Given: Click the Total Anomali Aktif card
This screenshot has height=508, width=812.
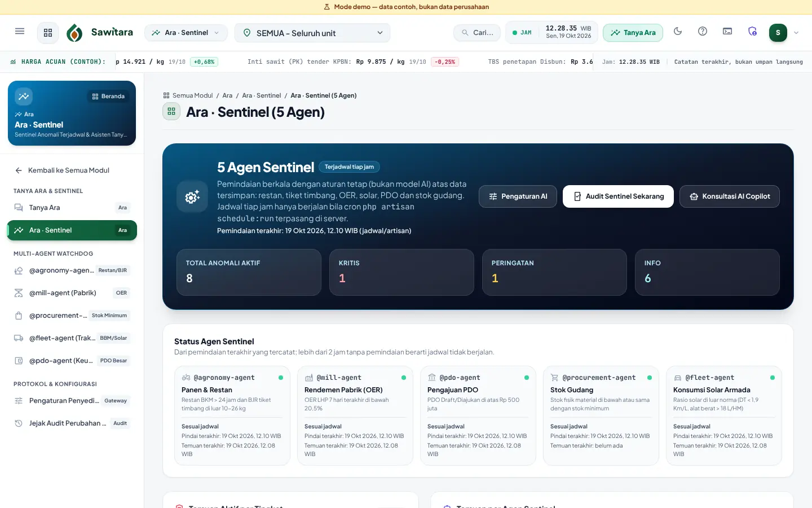Looking at the screenshot, I should 249,272.
